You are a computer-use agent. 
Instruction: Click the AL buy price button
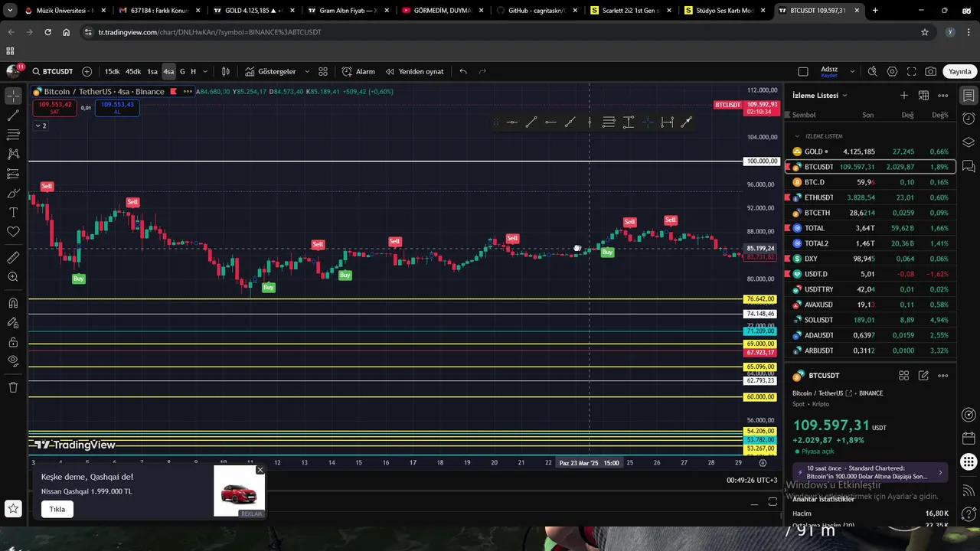click(x=117, y=107)
